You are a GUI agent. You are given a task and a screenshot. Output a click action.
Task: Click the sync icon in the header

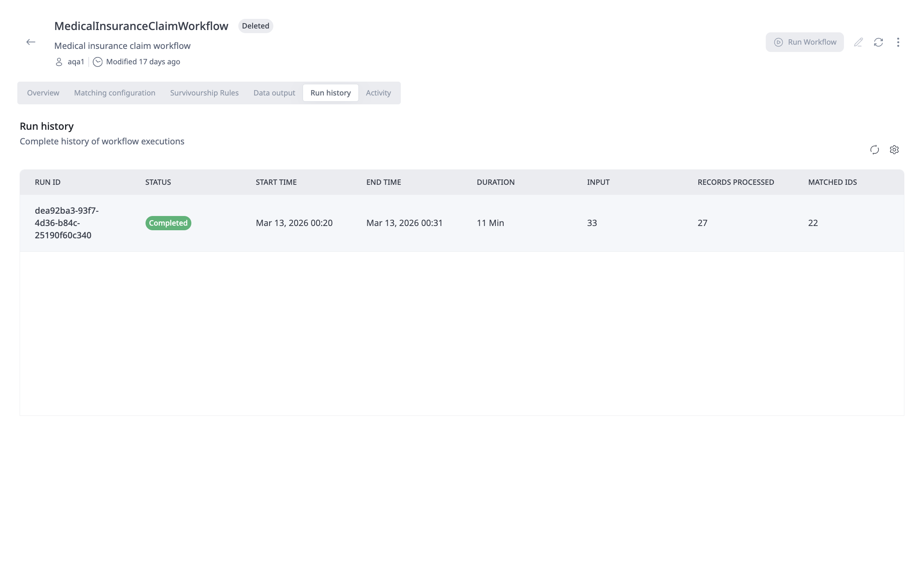[878, 42]
